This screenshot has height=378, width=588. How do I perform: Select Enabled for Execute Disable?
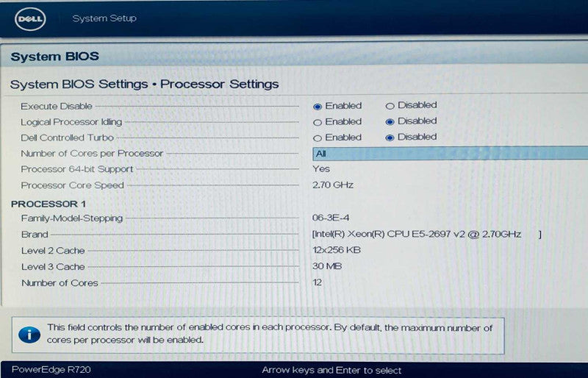tap(318, 107)
